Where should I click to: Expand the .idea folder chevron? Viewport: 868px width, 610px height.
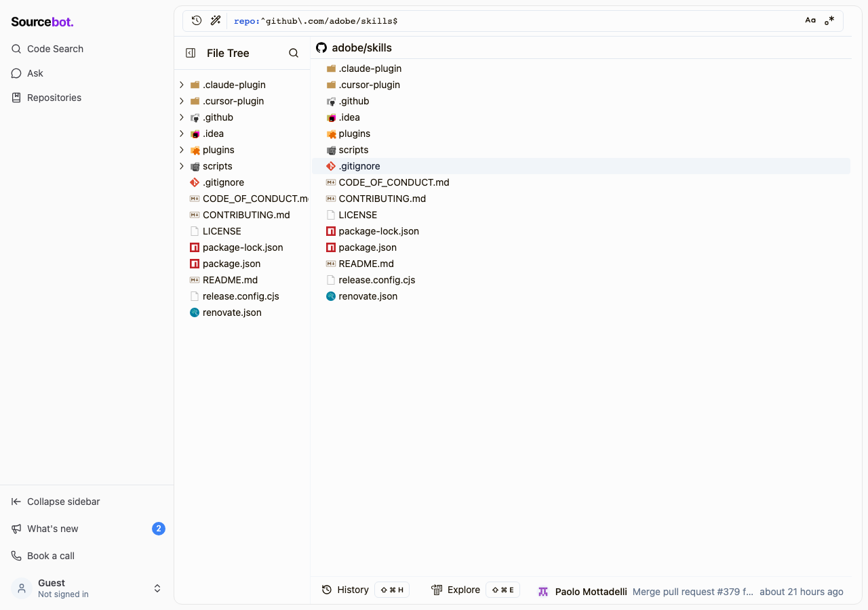click(x=182, y=134)
